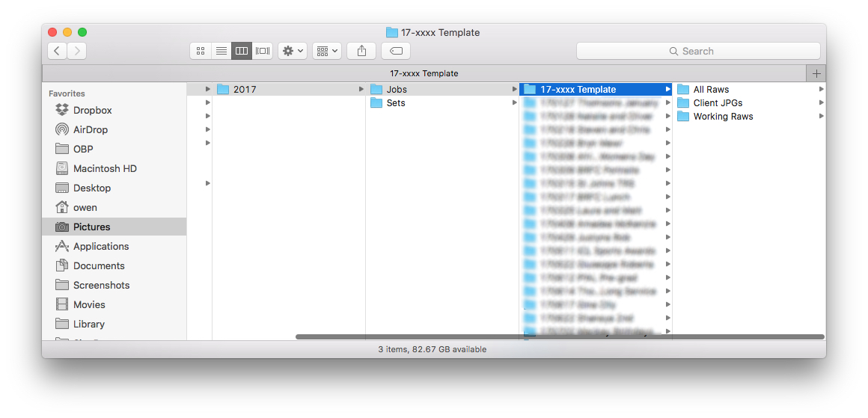
Task: Select the Sets folder
Action: (395, 102)
